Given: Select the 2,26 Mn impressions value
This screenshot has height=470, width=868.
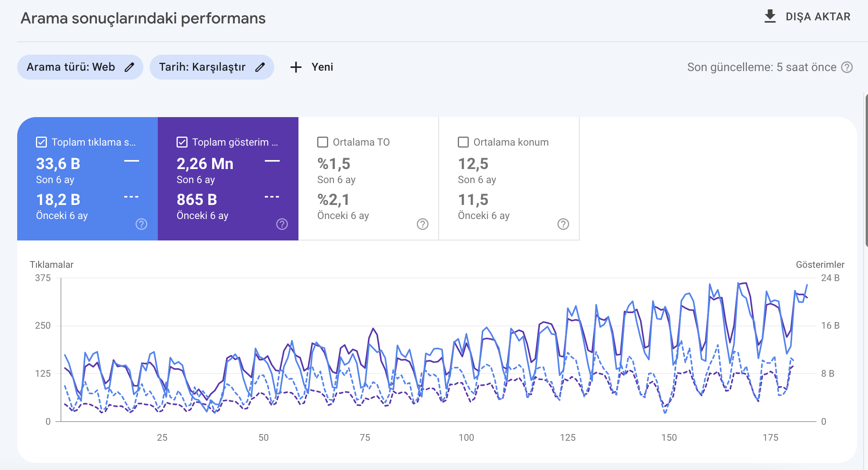Looking at the screenshot, I should pyautogui.click(x=205, y=164).
